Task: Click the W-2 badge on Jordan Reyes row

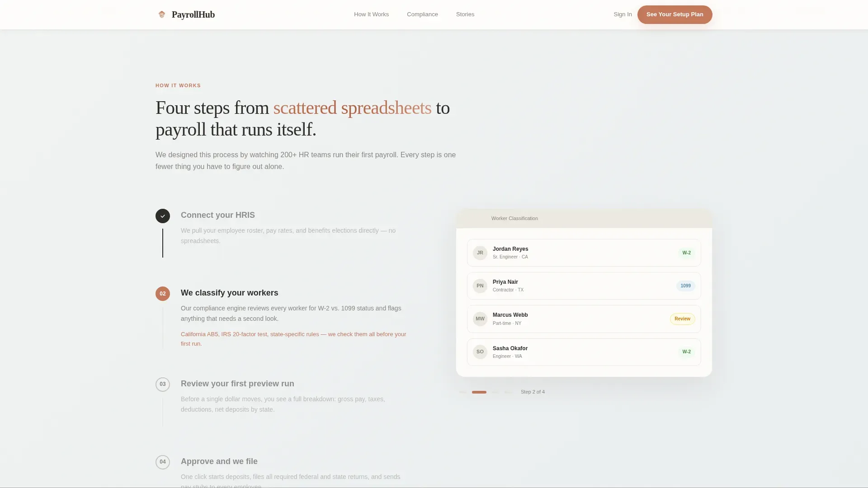Action: pos(686,253)
